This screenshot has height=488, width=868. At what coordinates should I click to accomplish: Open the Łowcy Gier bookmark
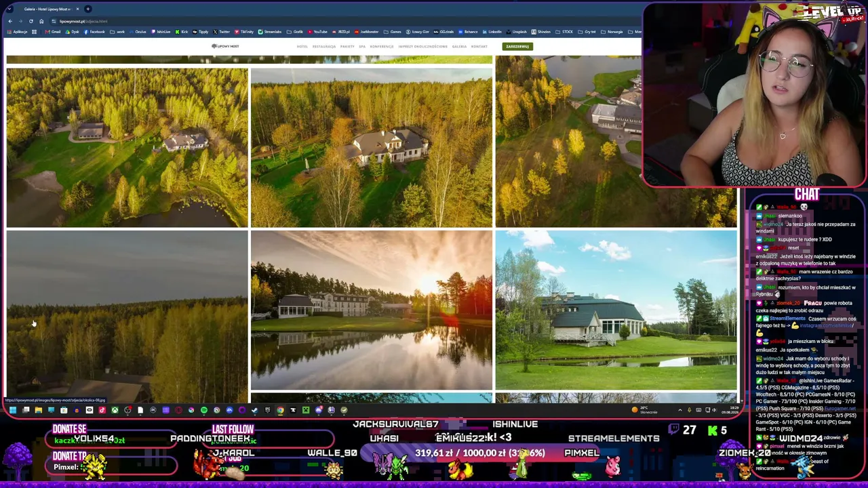click(418, 32)
